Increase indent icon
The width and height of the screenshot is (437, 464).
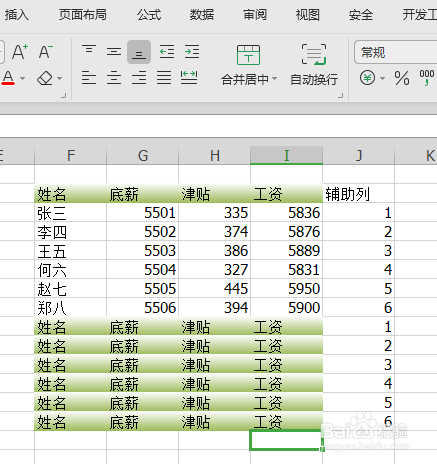pyautogui.click(x=192, y=52)
